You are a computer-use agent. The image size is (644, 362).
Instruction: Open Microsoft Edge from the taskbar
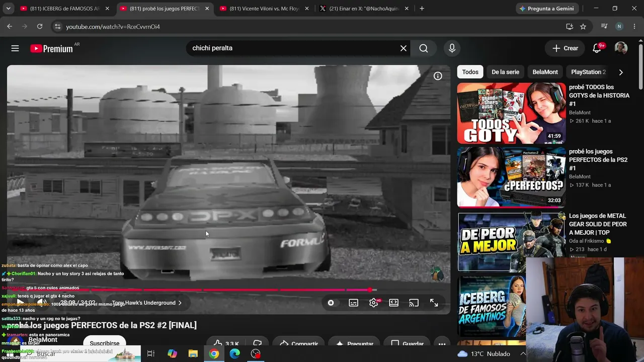point(235,354)
